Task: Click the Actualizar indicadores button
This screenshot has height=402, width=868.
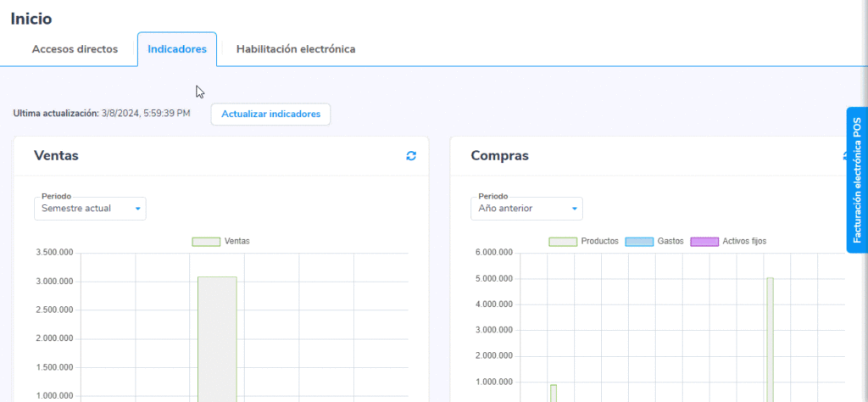Action: [x=270, y=114]
